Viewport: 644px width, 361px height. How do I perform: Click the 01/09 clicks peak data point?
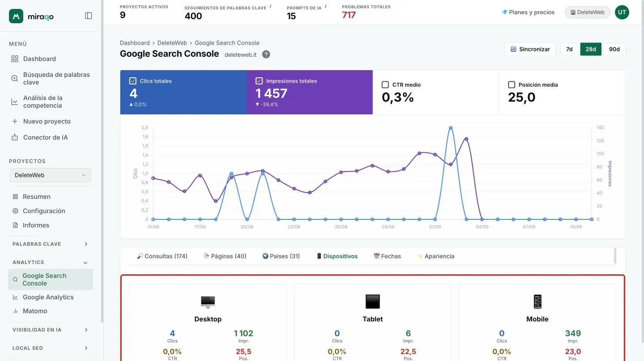450,128
